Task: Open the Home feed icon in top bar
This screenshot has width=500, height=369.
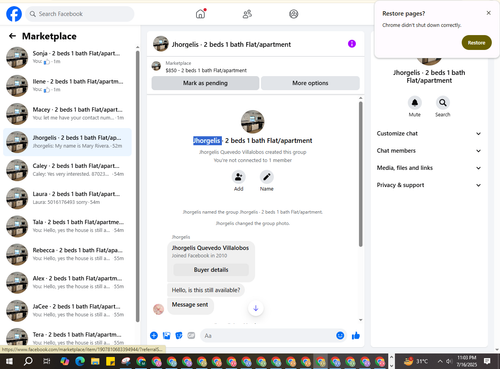Action: (200, 14)
